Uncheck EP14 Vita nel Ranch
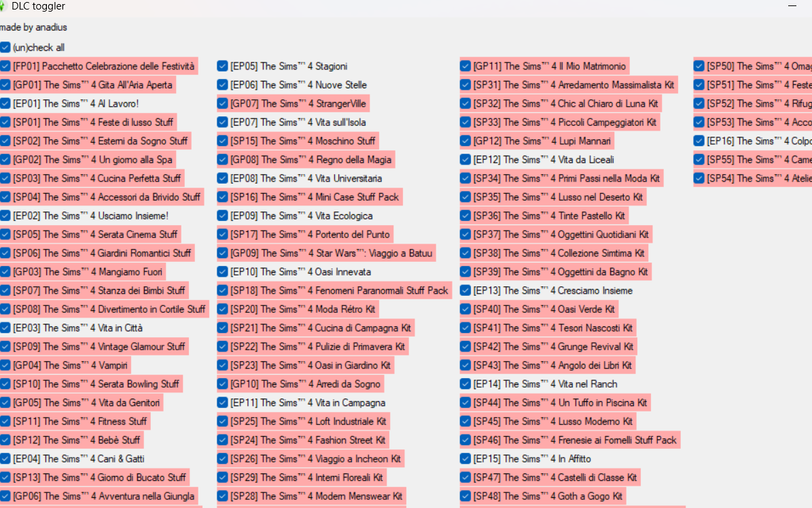This screenshot has height=508, width=812. [465, 384]
